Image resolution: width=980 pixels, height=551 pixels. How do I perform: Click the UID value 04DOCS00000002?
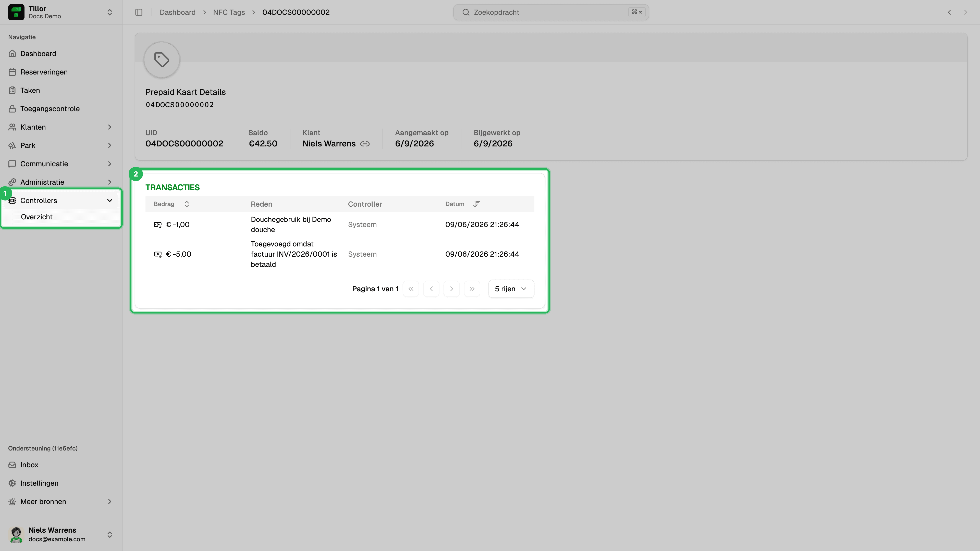pos(184,144)
